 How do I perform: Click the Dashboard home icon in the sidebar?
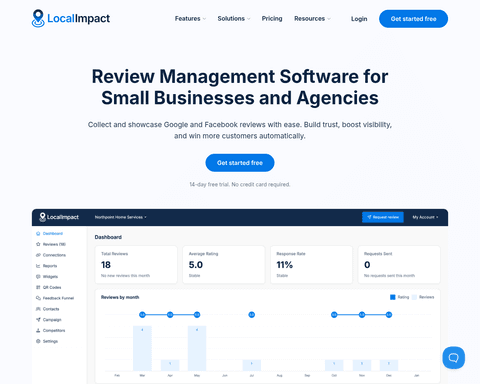coord(38,233)
